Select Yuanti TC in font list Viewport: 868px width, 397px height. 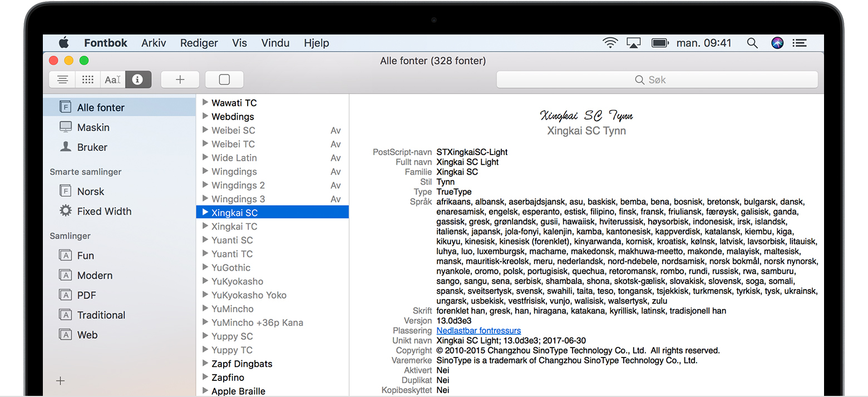point(273,254)
